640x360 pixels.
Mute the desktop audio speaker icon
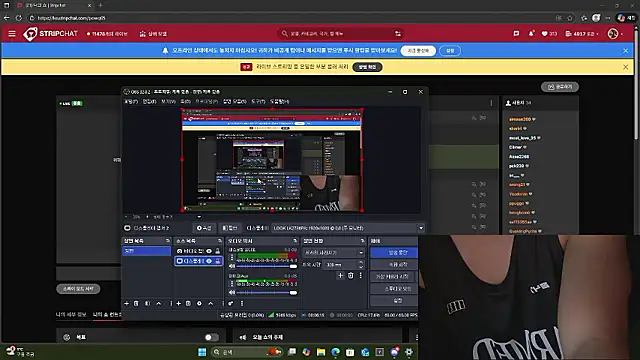[232, 266]
